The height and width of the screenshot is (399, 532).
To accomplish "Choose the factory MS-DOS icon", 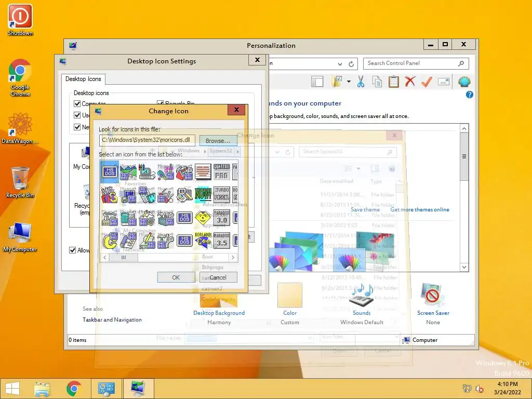I will coord(110,218).
